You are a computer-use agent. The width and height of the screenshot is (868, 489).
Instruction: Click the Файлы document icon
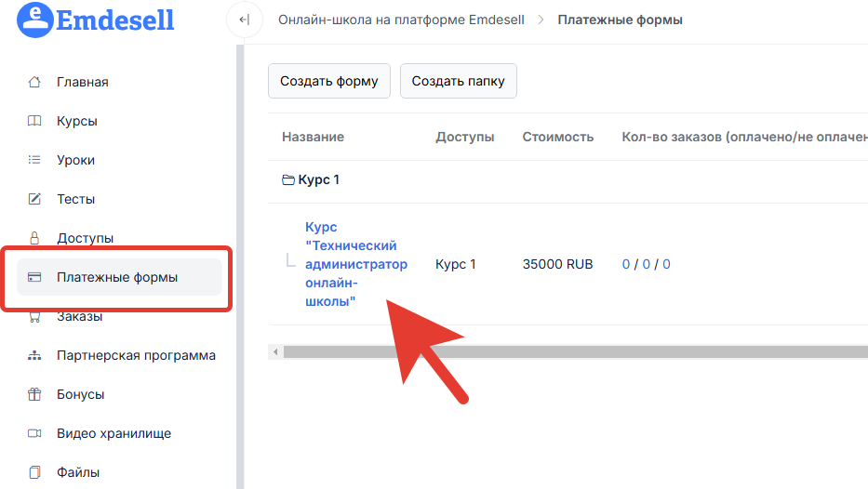34,472
